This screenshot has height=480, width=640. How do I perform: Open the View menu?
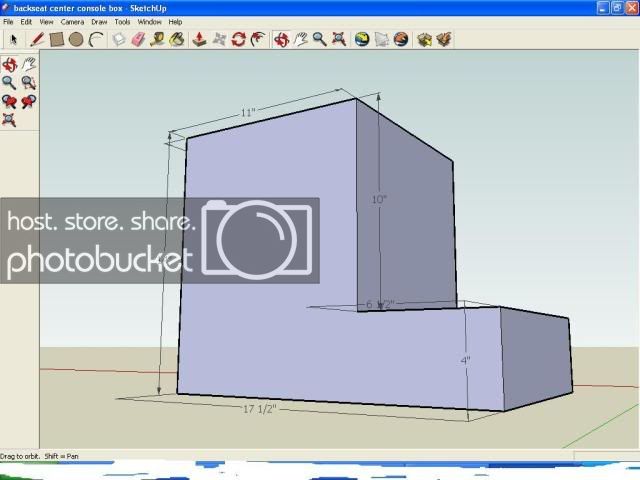tap(46, 22)
